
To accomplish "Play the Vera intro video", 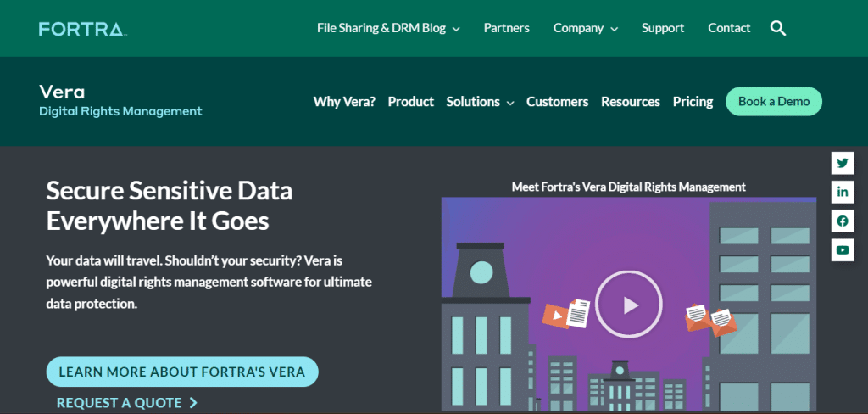I will click(x=628, y=304).
